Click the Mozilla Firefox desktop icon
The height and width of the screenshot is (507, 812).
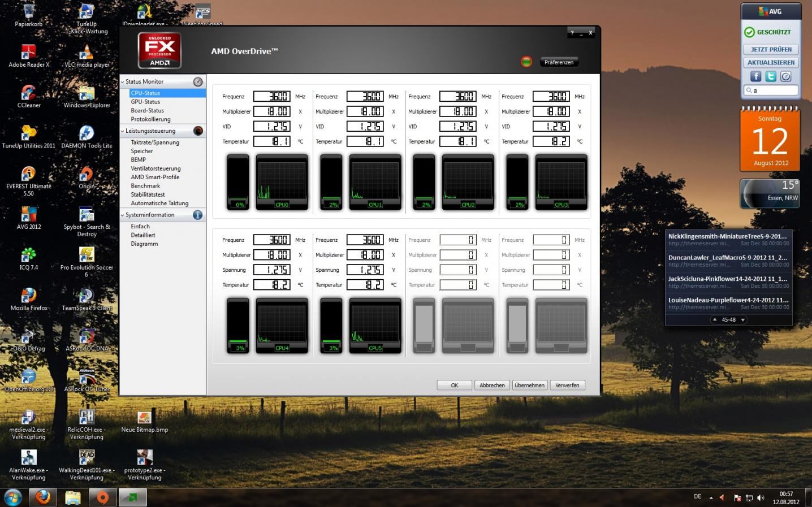(x=29, y=300)
